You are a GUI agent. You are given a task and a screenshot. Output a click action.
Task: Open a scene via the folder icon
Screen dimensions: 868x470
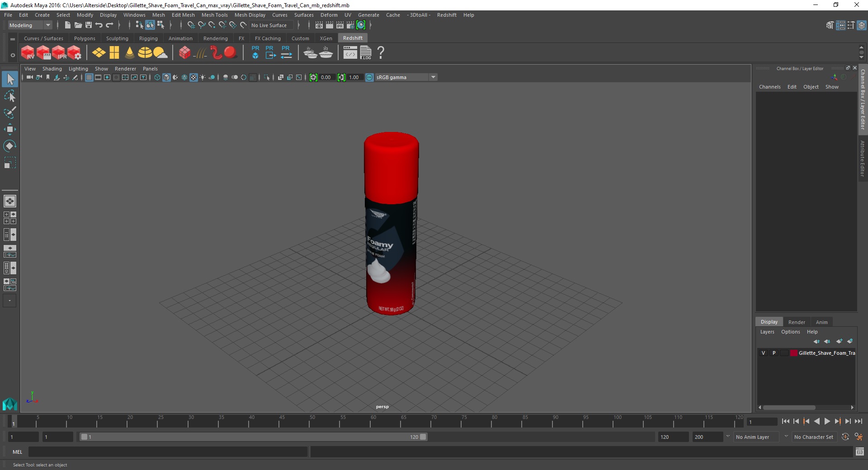click(78, 25)
